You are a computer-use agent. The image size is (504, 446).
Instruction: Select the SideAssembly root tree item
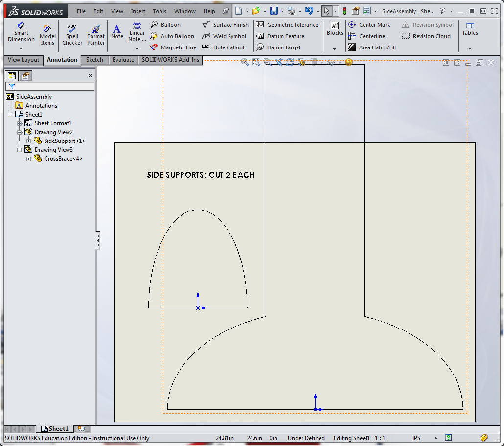click(29, 97)
